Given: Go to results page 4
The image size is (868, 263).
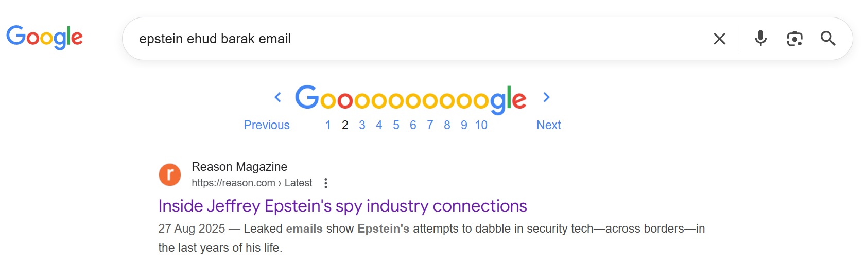Looking at the screenshot, I should coord(379,125).
